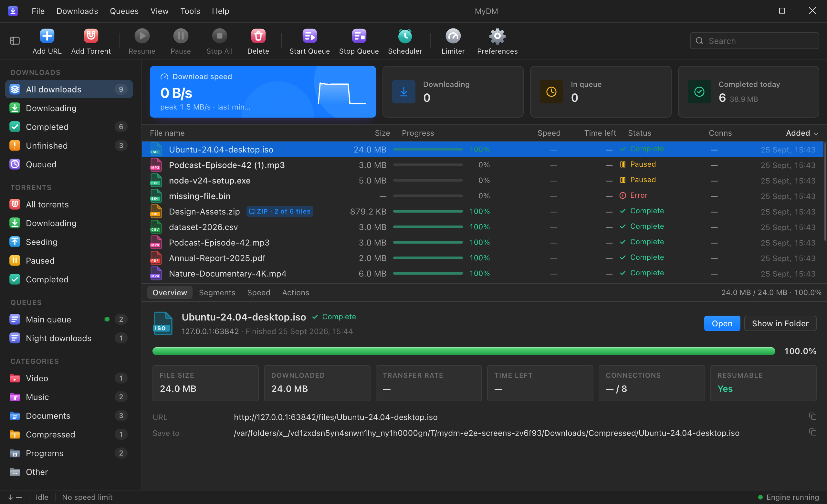The height and width of the screenshot is (504, 827).
Task: Select the Unfinished downloads filter
Action: (69, 146)
